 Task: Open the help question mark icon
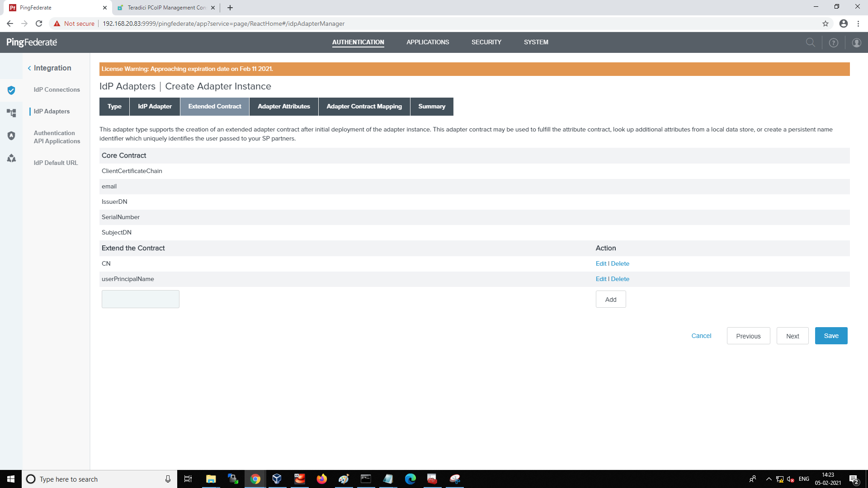click(833, 42)
